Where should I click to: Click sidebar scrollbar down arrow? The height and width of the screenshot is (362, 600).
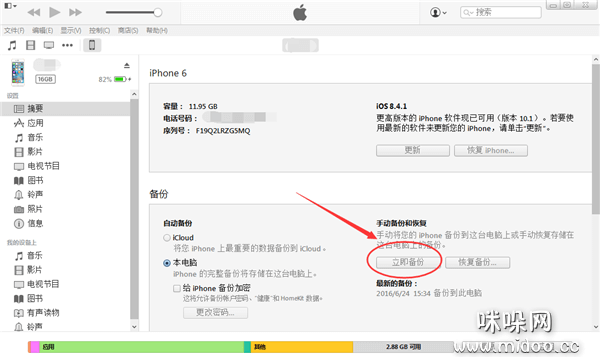134,326
